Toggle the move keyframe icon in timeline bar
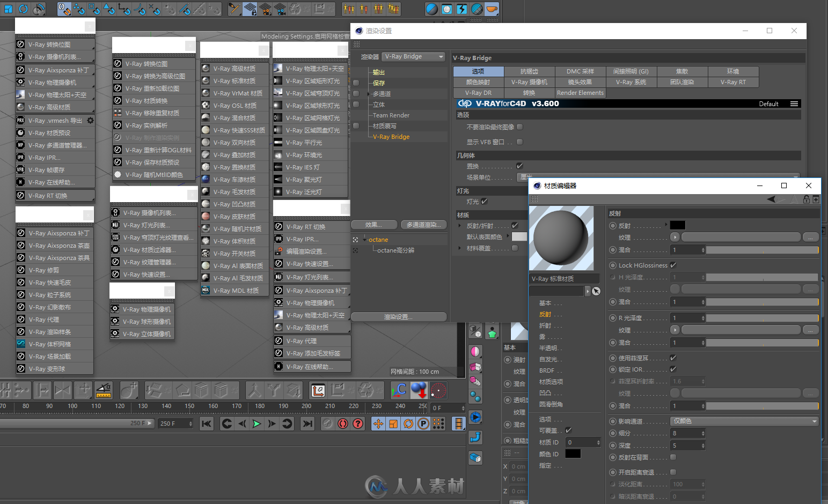 tap(378, 424)
